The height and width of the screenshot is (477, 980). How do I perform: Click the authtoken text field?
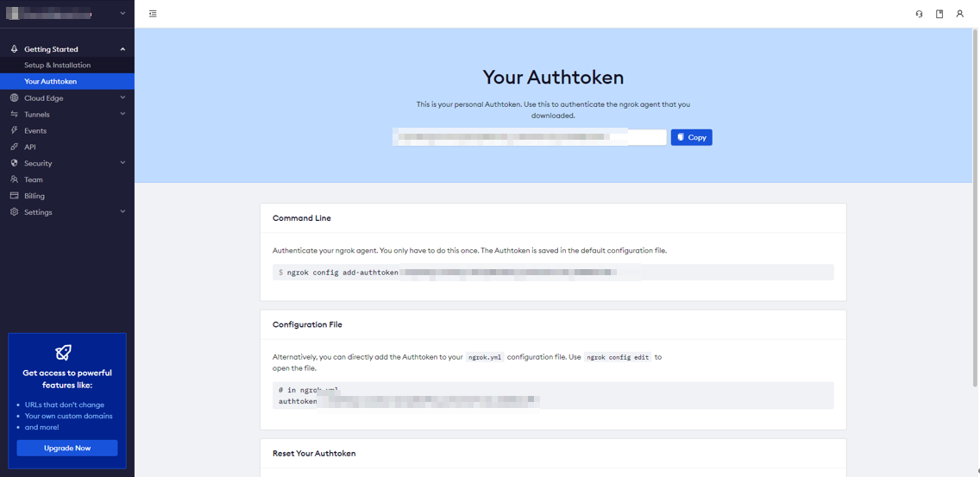pyautogui.click(x=529, y=137)
